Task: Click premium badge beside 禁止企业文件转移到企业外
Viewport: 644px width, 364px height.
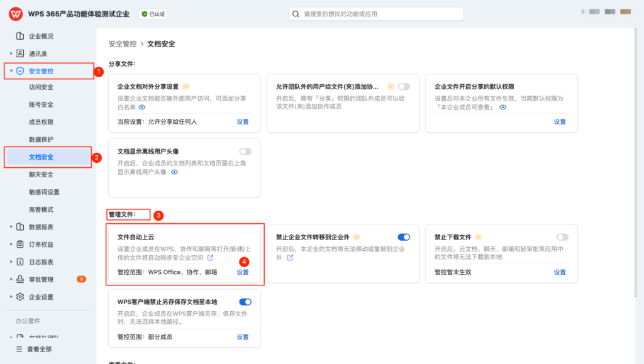Action: (357, 237)
